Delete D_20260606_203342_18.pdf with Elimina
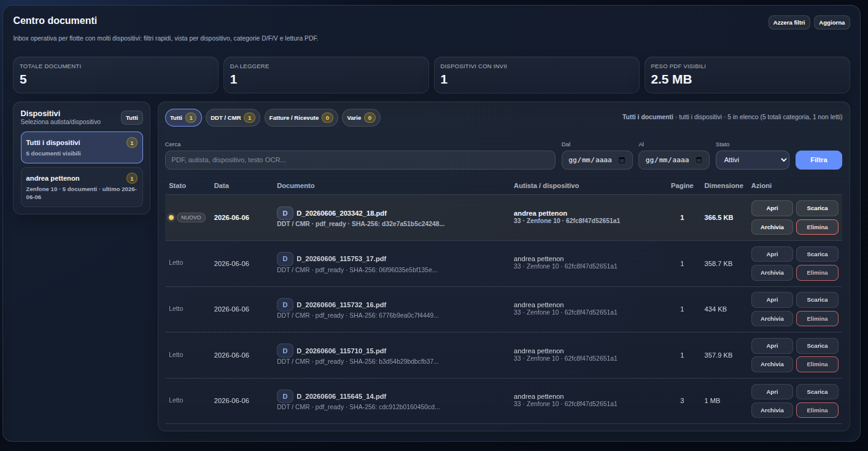The width and height of the screenshot is (868, 451). tap(817, 227)
